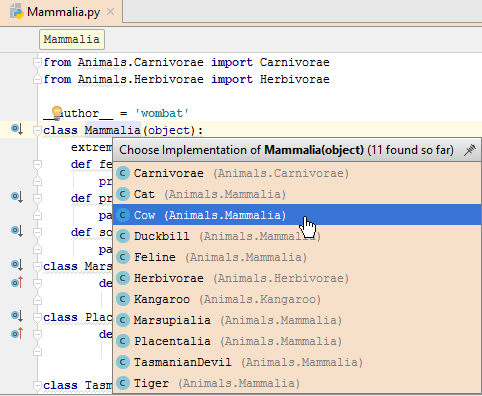
Task: Click the intention lightbulb icon beside author line
Action: pyautogui.click(x=57, y=112)
